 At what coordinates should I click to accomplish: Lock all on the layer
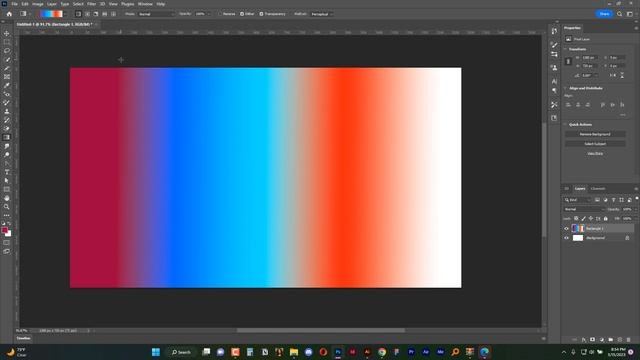606,219
